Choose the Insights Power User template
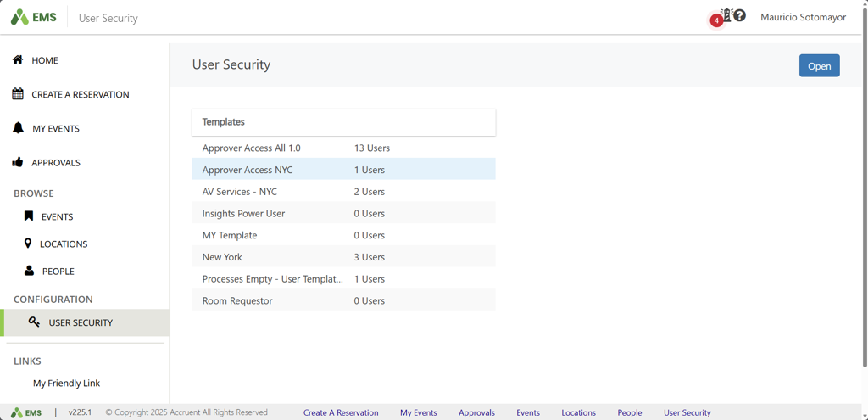Screen dimensions: 868x420 click(243, 214)
